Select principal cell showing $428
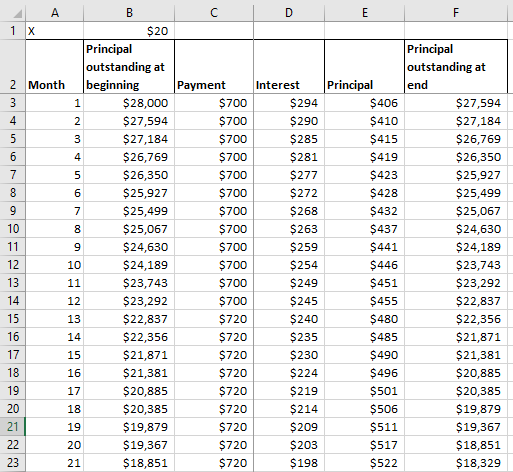 (365, 193)
